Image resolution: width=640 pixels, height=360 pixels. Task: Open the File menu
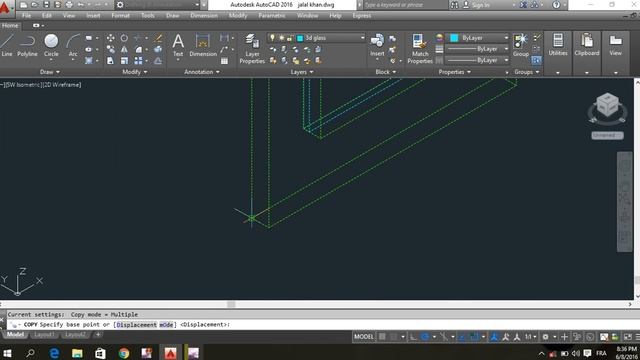pos(27,16)
